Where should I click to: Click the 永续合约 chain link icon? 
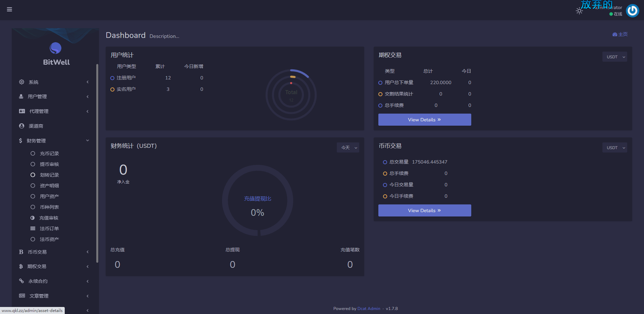pos(21,281)
